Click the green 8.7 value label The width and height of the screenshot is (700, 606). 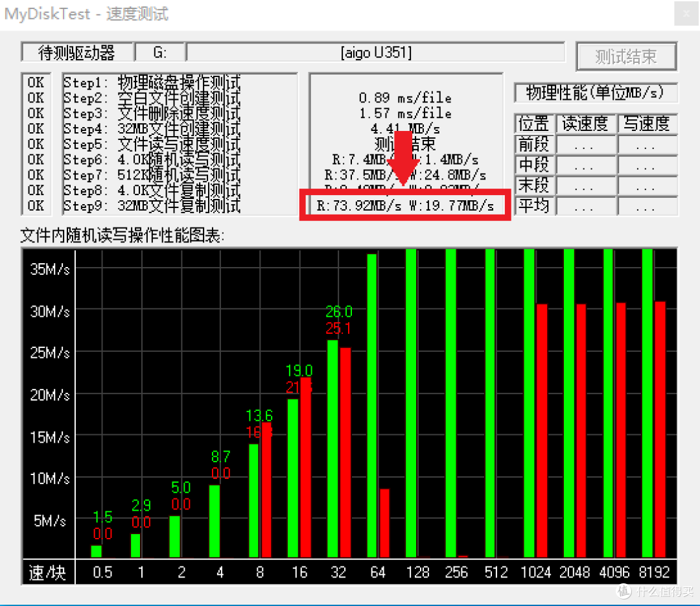click(x=220, y=456)
